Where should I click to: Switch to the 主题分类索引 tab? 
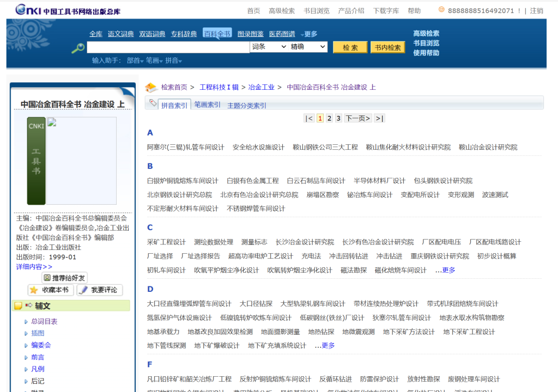click(x=247, y=106)
